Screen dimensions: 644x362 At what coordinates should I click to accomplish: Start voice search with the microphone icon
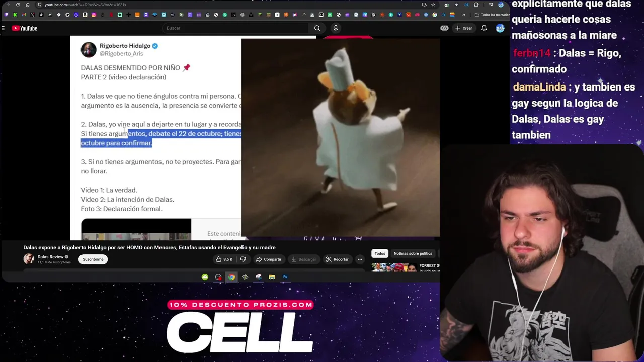click(x=336, y=28)
